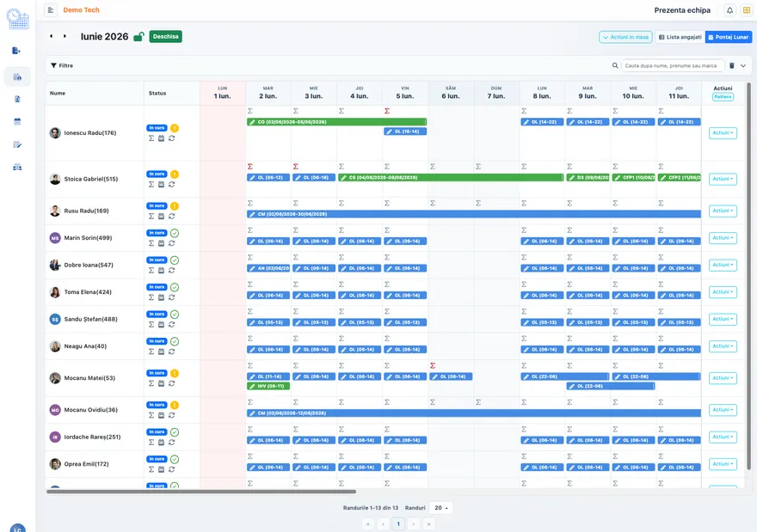The height and width of the screenshot is (532, 757).
Task: Click the yellow warning icon for Ionescu Radu
Action: [x=175, y=128]
